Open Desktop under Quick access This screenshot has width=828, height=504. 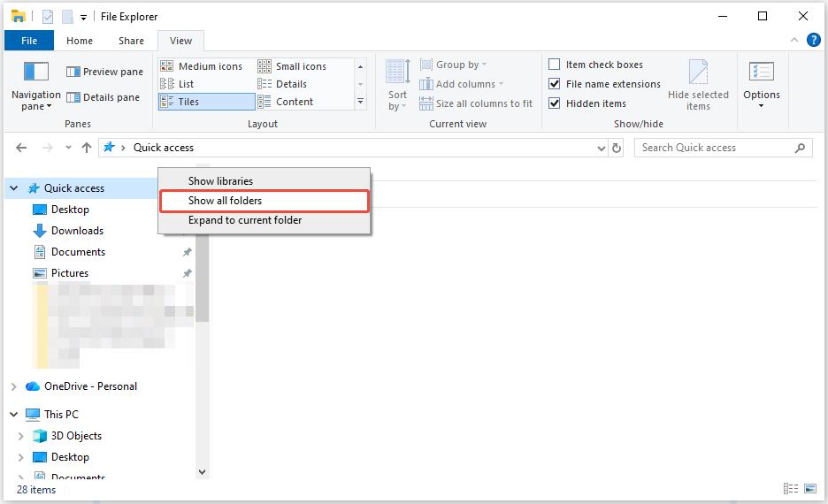[x=70, y=210]
